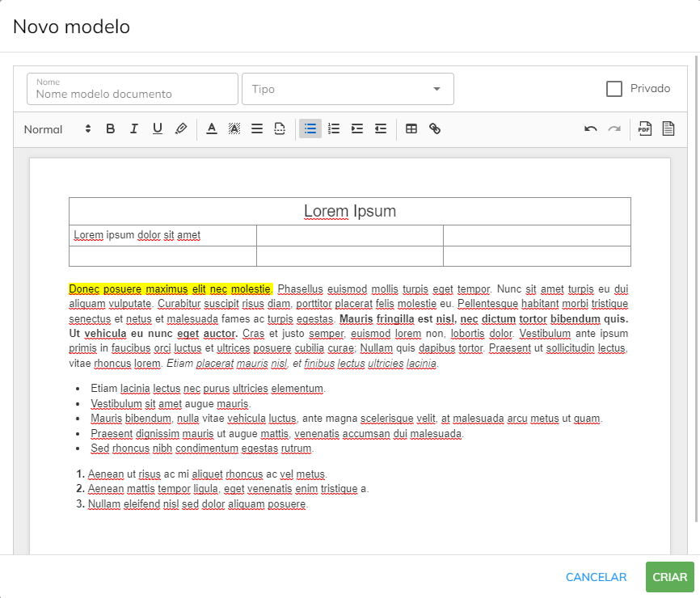Toggle bold formatting
The height and width of the screenshot is (598, 700).
(111, 128)
